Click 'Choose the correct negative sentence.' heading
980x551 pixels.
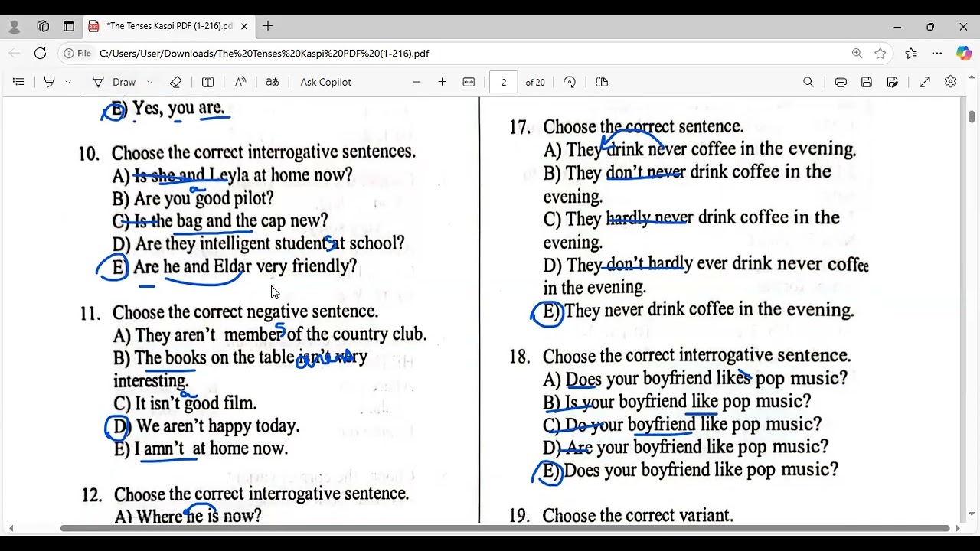tap(245, 311)
